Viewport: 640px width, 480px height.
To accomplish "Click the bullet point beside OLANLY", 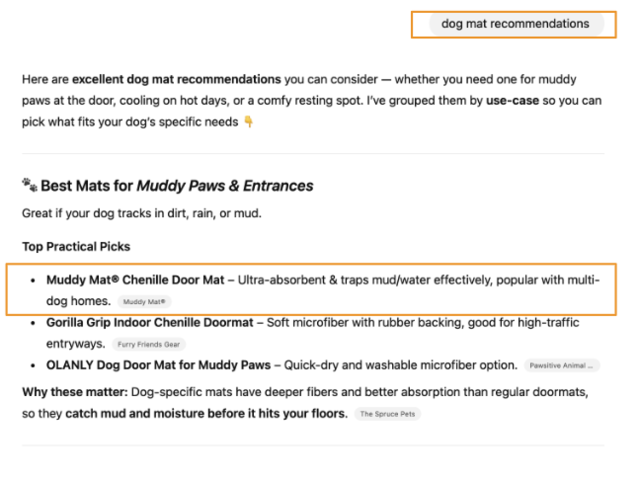I will click(34, 365).
